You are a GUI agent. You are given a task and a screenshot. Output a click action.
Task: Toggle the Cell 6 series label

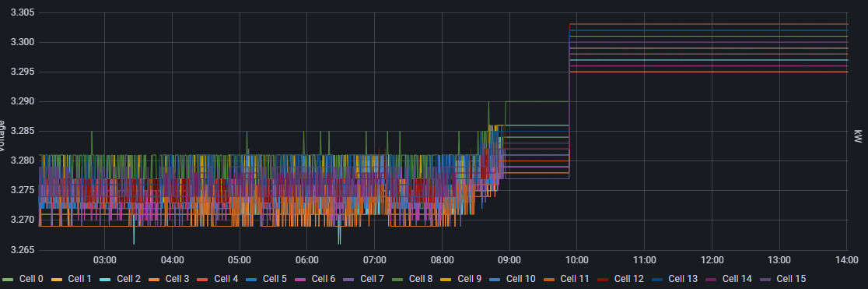(324, 278)
